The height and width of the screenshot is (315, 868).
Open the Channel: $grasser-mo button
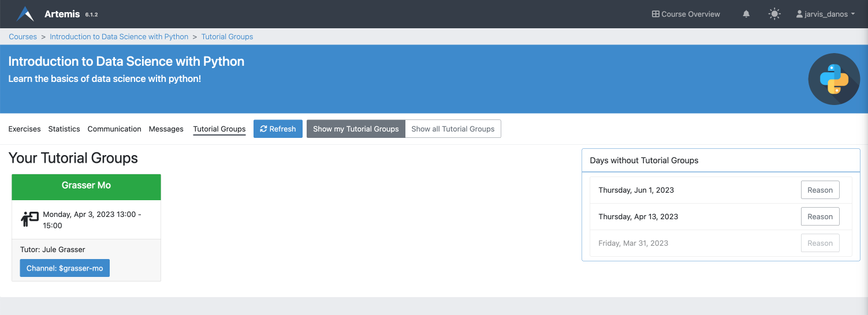pos(65,268)
